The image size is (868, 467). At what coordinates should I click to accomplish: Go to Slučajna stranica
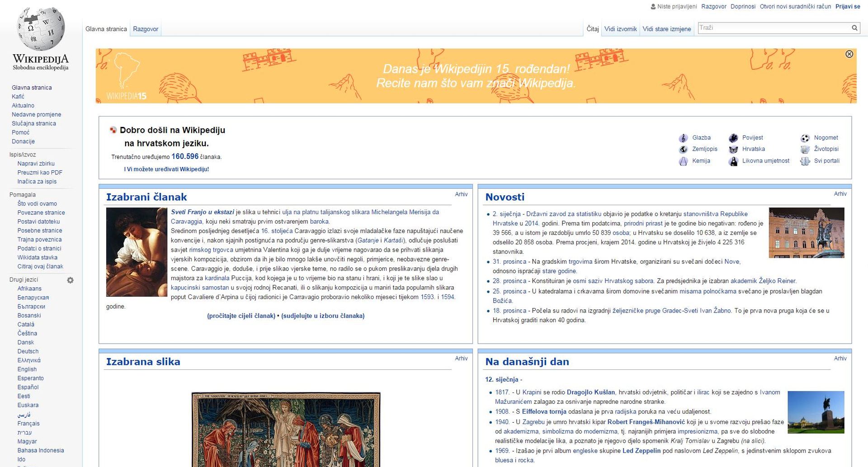(x=34, y=124)
